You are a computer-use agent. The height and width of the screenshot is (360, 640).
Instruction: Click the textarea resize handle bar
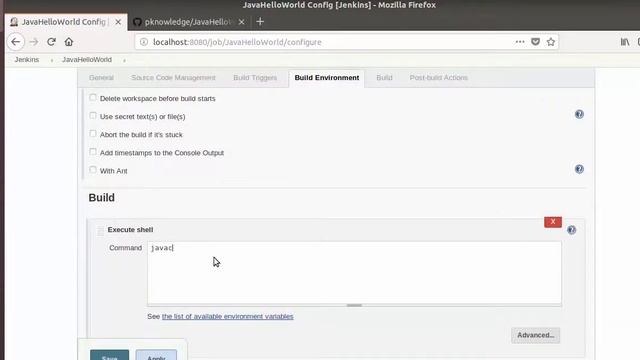click(354, 305)
